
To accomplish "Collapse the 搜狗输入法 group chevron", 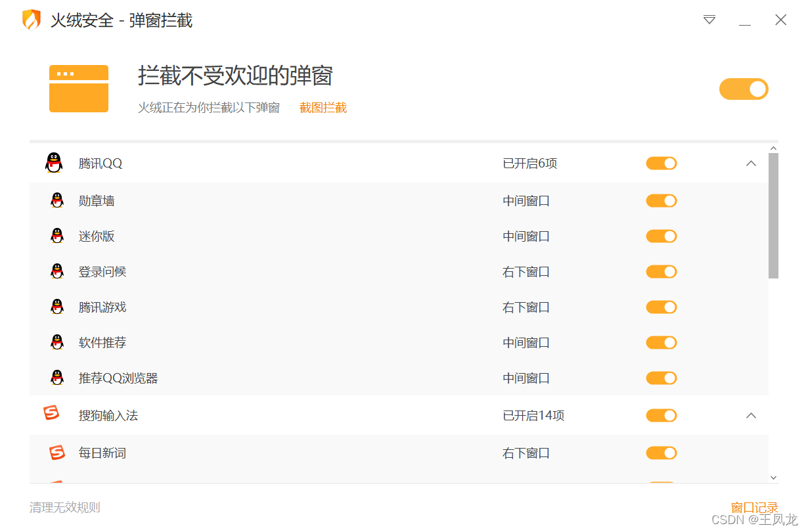I will pos(752,416).
